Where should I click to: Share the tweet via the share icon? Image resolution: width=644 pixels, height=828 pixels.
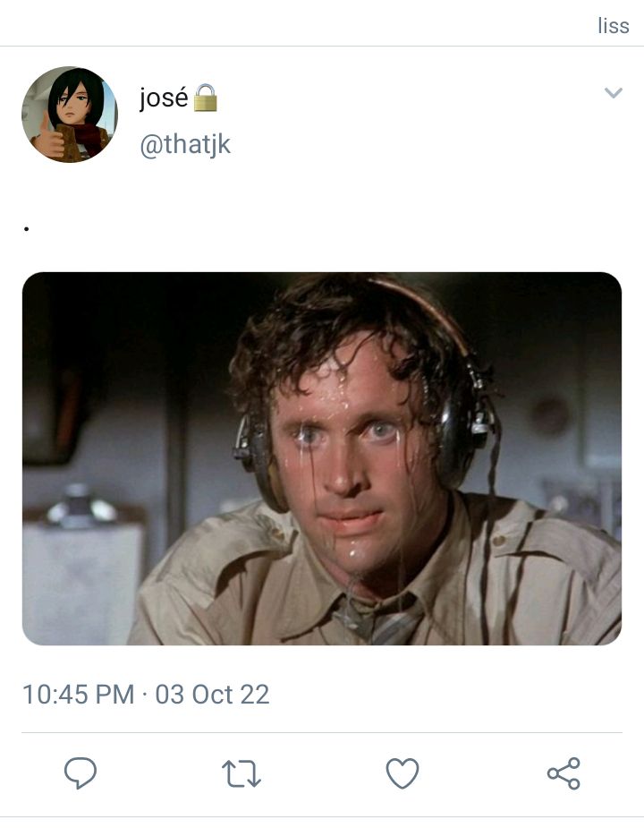point(563,773)
